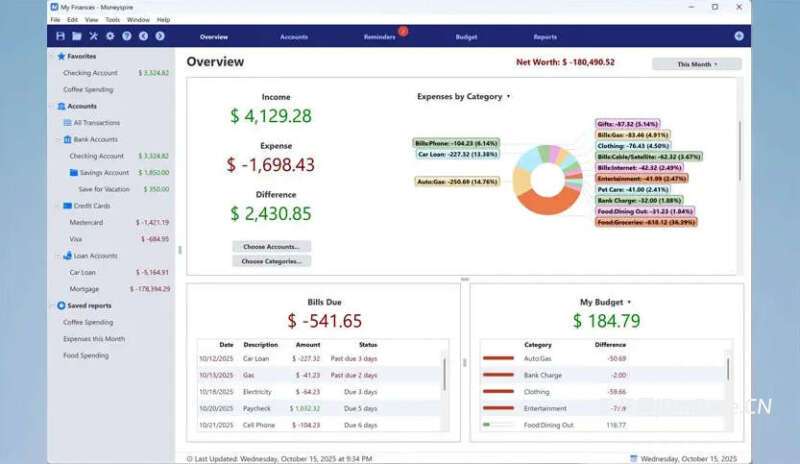Click the Saved reports gear icon
Image resolution: width=800 pixels, height=464 pixels.
61,305
